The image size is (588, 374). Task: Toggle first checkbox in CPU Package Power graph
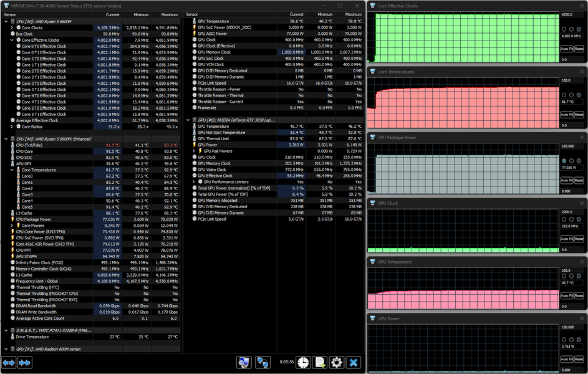[x=564, y=160]
